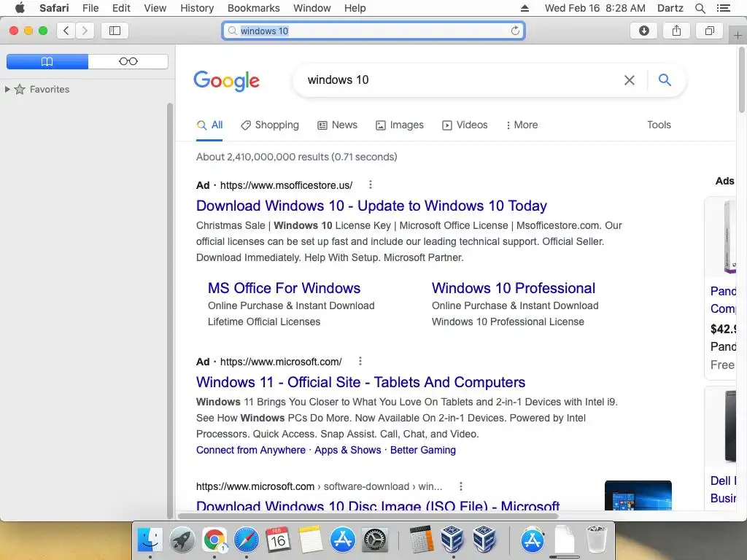Click the Google logo
Image resolution: width=747 pixels, height=560 pixels.
coord(226,80)
